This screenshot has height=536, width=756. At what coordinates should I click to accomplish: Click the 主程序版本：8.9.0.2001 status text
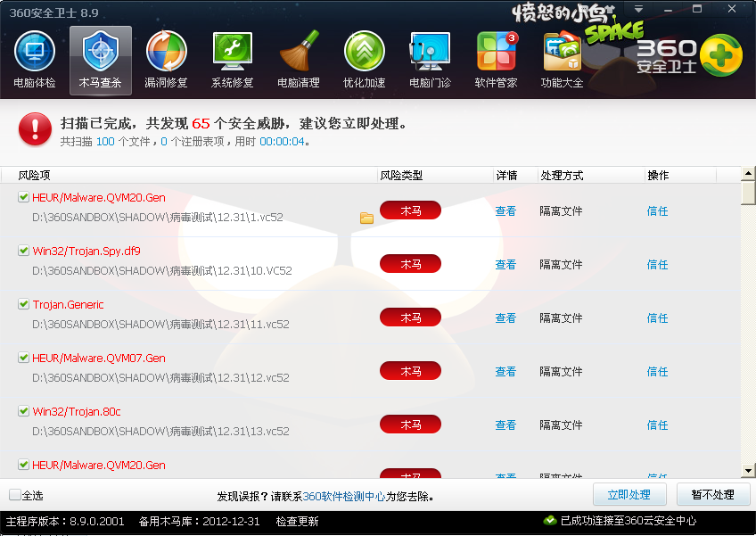[65, 521]
